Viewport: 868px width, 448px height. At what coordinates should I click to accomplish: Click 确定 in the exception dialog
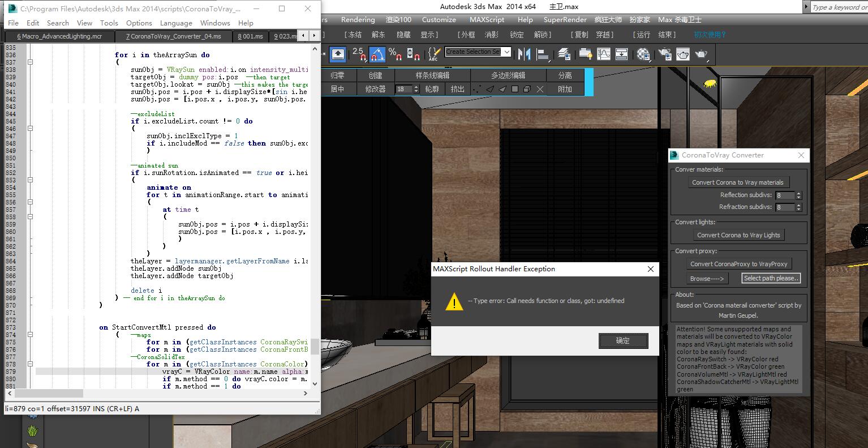click(623, 341)
